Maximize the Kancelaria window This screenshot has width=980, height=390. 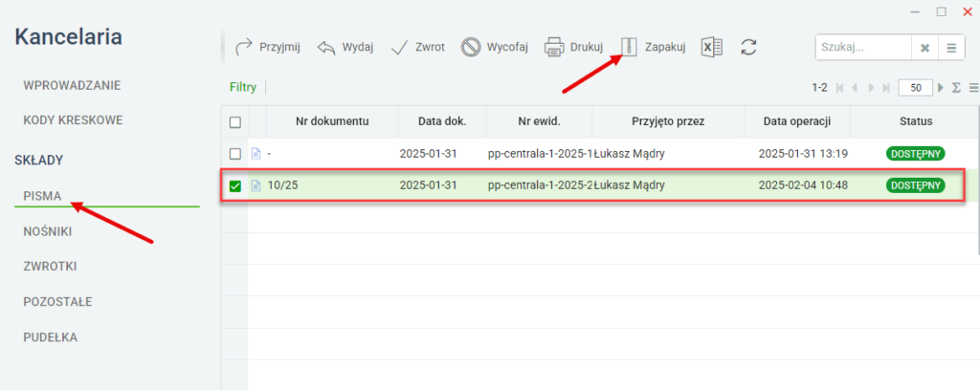tap(942, 11)
